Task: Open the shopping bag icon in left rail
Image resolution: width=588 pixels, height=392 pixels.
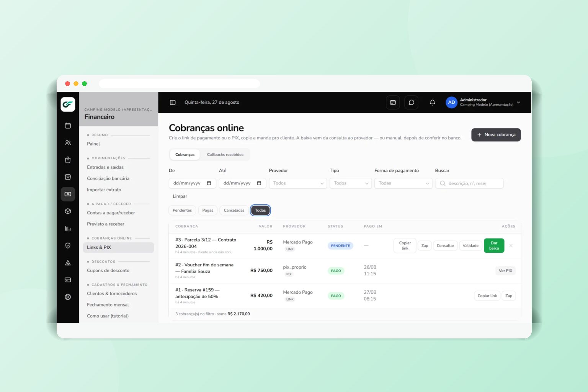Action: [68, 160]
